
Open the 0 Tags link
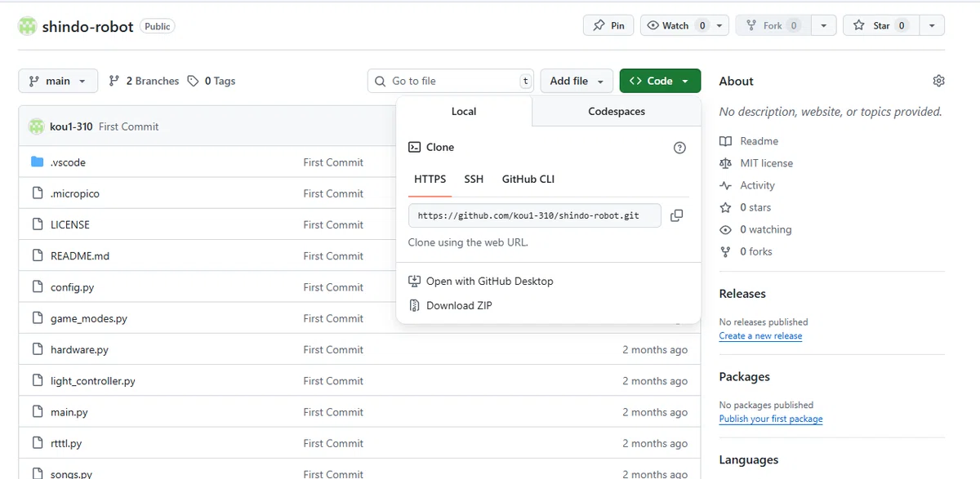click(x=212, y=81)
